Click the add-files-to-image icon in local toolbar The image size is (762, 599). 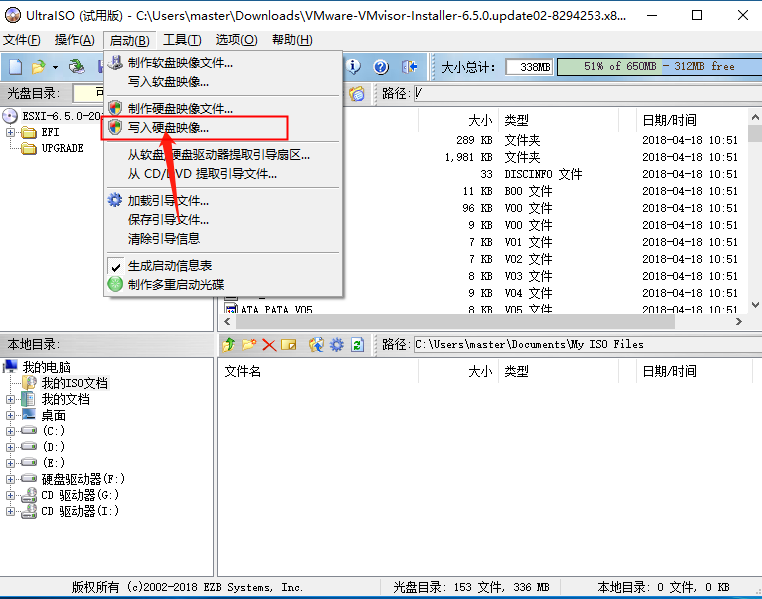pos(316,344)
